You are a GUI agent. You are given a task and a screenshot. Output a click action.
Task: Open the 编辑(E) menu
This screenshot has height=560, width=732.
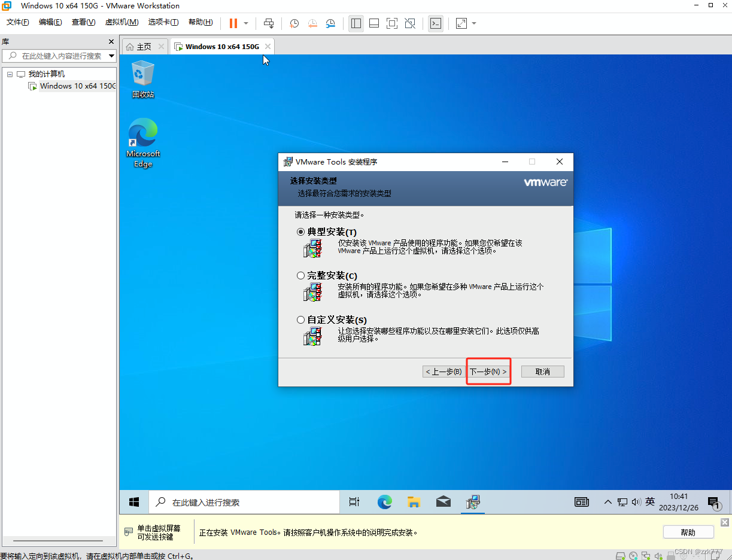50,22
